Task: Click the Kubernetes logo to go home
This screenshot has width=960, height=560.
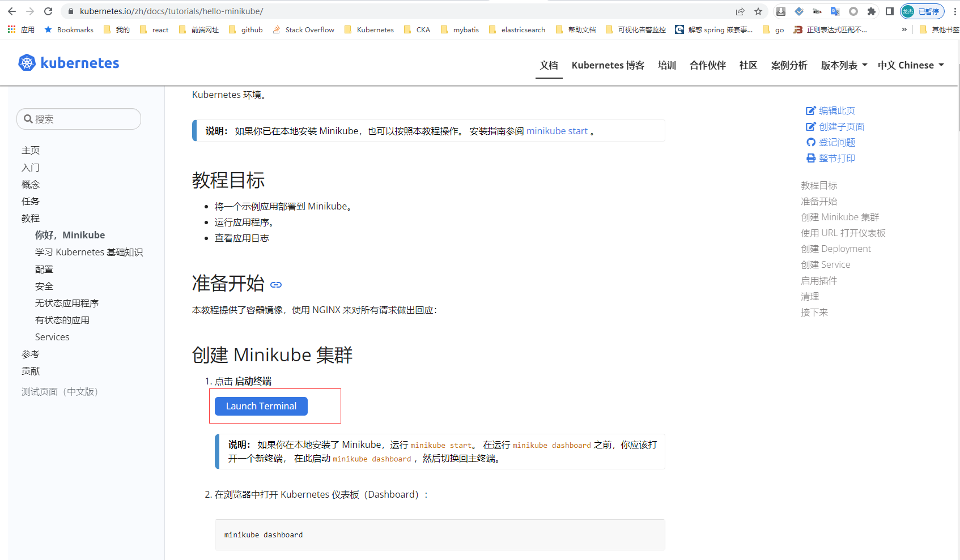Action: coord(69,63)
